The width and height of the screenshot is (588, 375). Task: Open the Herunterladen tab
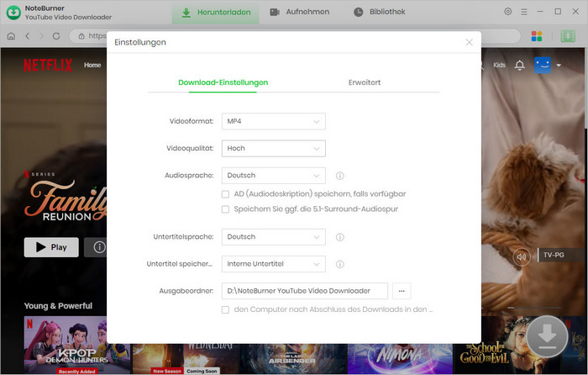click(x=216, y=13)
